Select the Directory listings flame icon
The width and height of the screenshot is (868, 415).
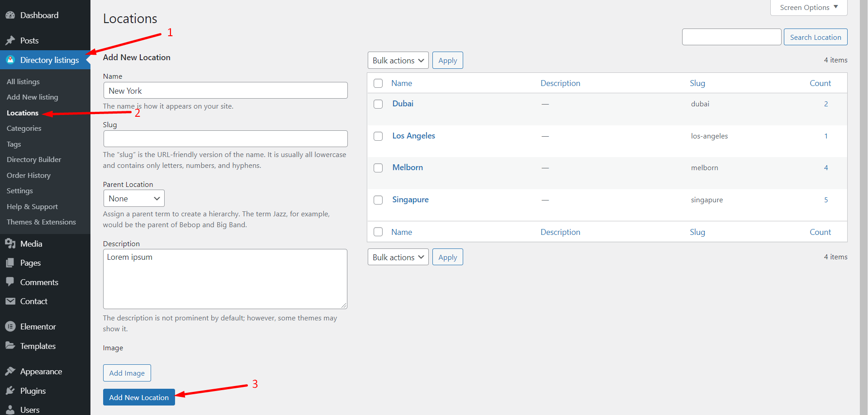10,60
